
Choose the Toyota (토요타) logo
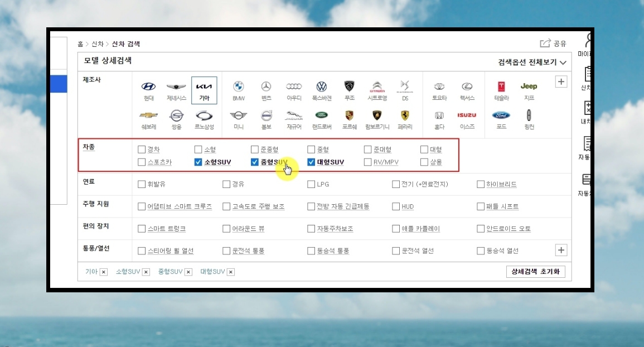point(439,87)
